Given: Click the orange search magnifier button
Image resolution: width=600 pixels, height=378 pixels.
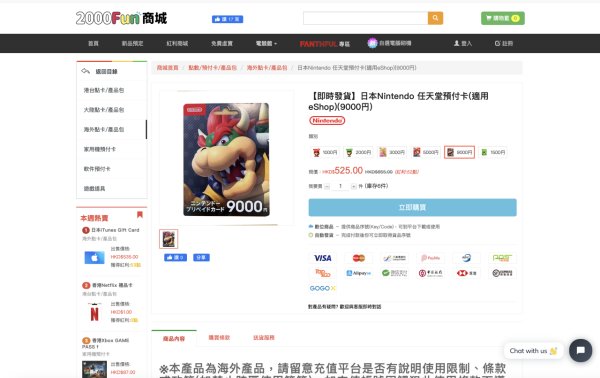Looking at the screenshot, I should [435, 18].
